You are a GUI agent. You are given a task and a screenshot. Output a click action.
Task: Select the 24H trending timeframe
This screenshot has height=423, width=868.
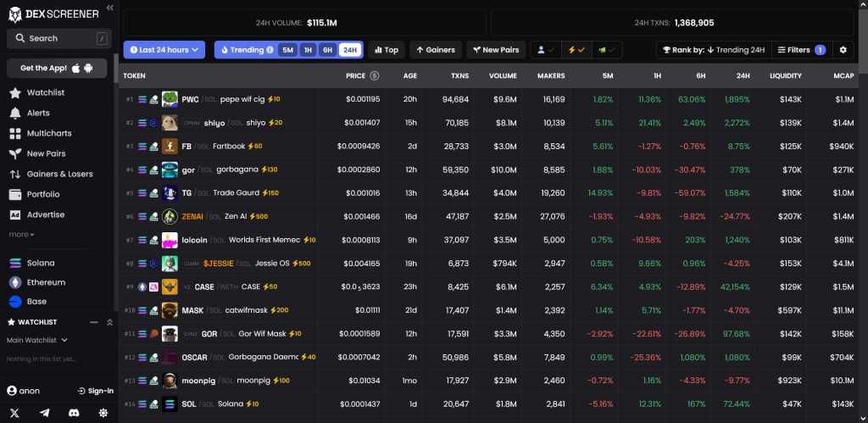(x=350, y=50)
